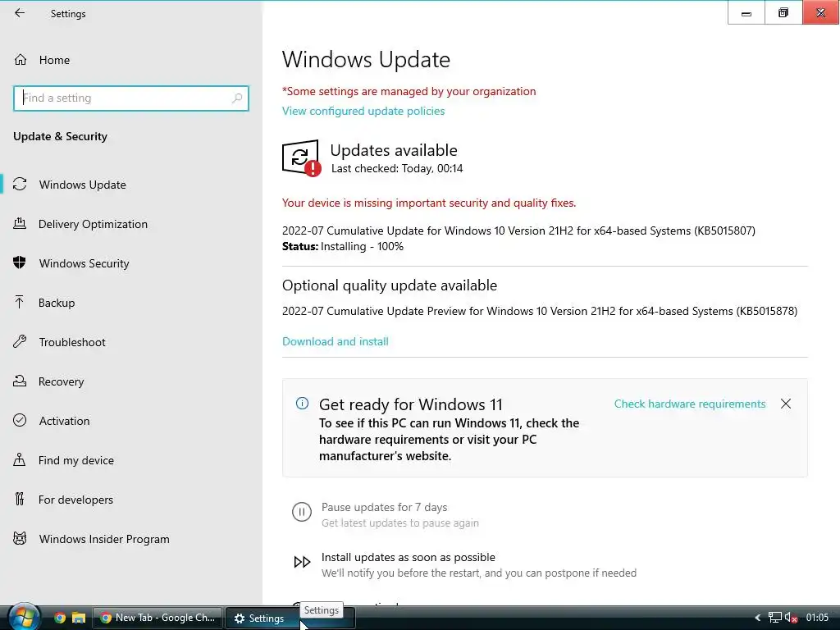Click Optional quality update available heading
The height and width of the screenshot is (630, 840).
[390, 285]
